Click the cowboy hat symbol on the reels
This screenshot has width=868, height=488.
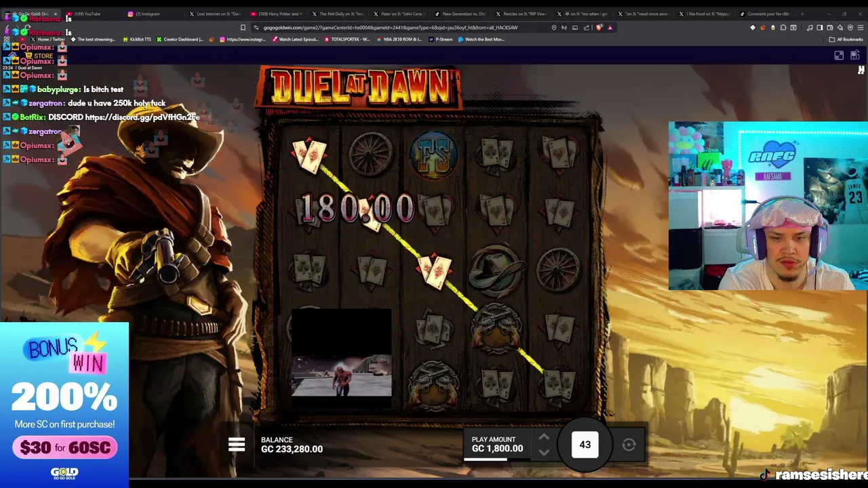tap(496, 269)
